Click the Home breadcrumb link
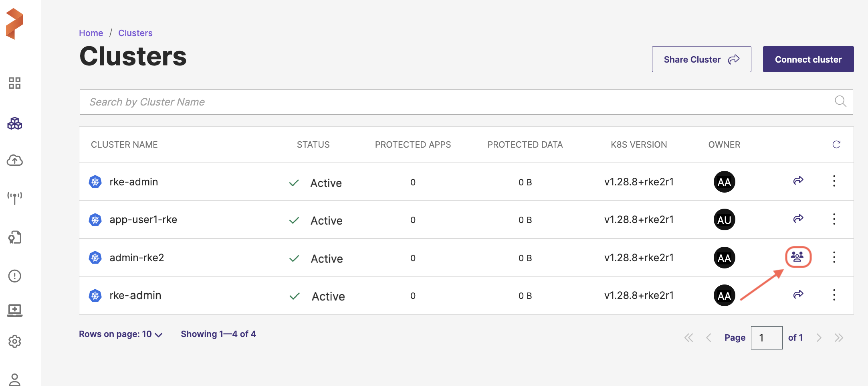 click(91, 33)
